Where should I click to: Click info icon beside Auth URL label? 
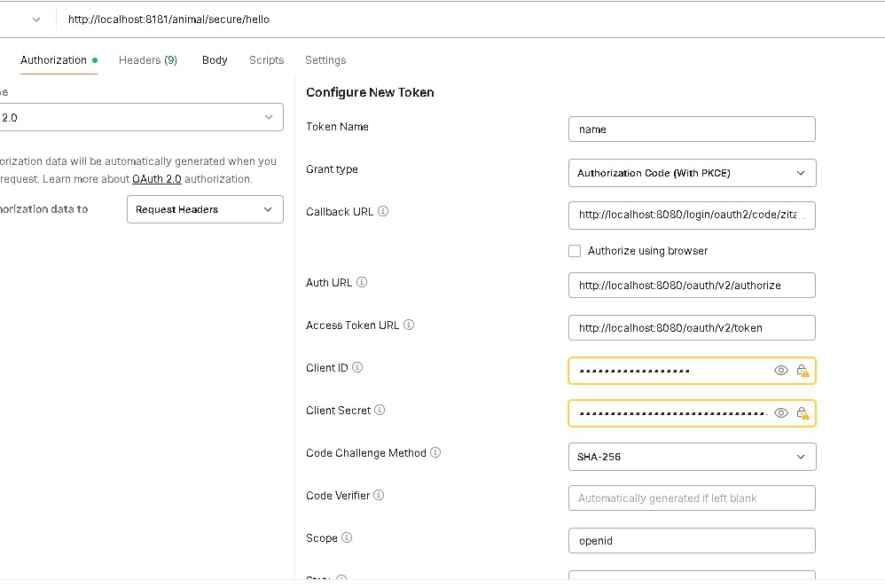tap(362, 283)
